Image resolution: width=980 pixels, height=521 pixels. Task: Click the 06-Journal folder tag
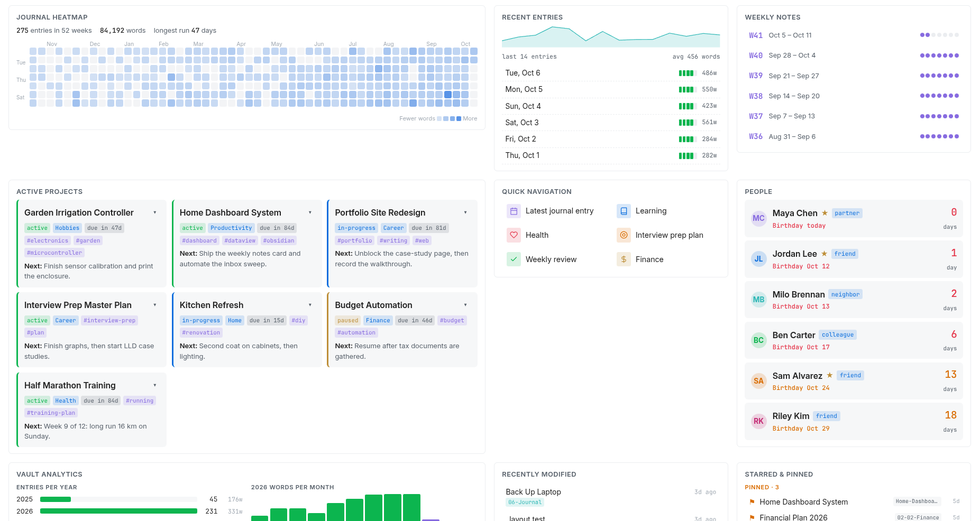[525, 503]
